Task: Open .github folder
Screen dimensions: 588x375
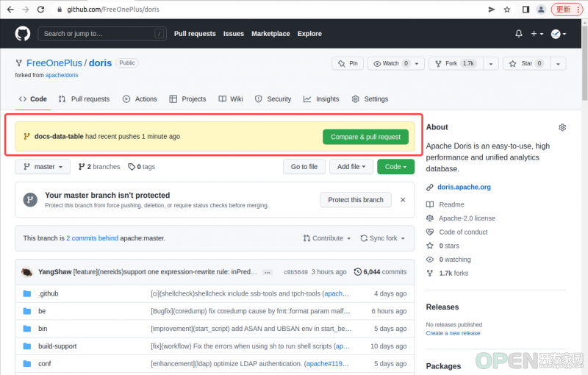Action: tap(48, 293)
